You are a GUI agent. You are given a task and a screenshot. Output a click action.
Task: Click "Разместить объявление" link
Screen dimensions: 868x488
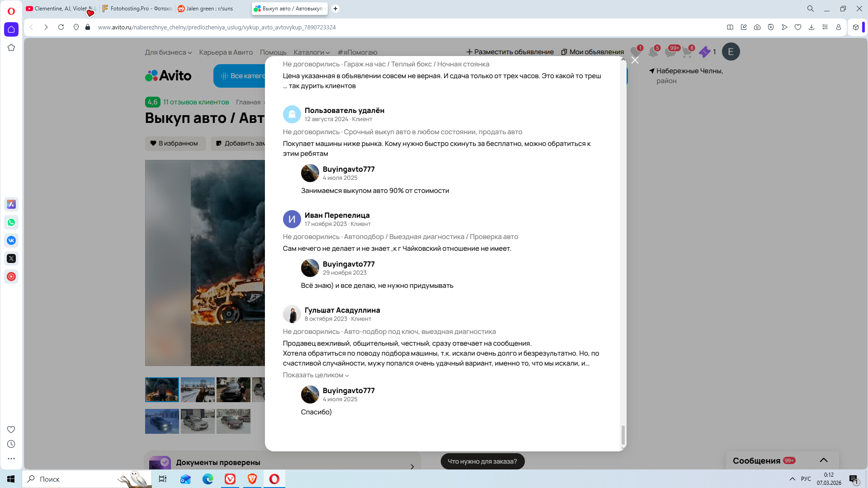[x=510, y=52]
